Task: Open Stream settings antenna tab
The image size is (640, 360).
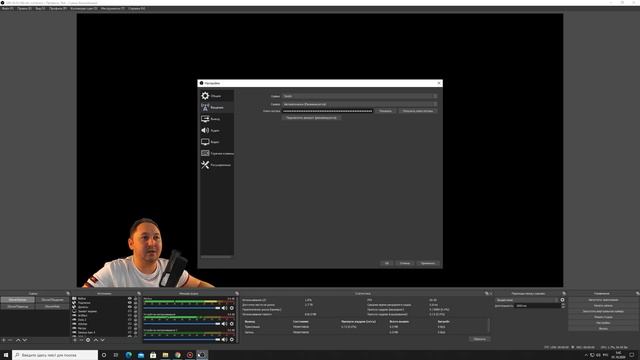Action: (x=216, y=107)
